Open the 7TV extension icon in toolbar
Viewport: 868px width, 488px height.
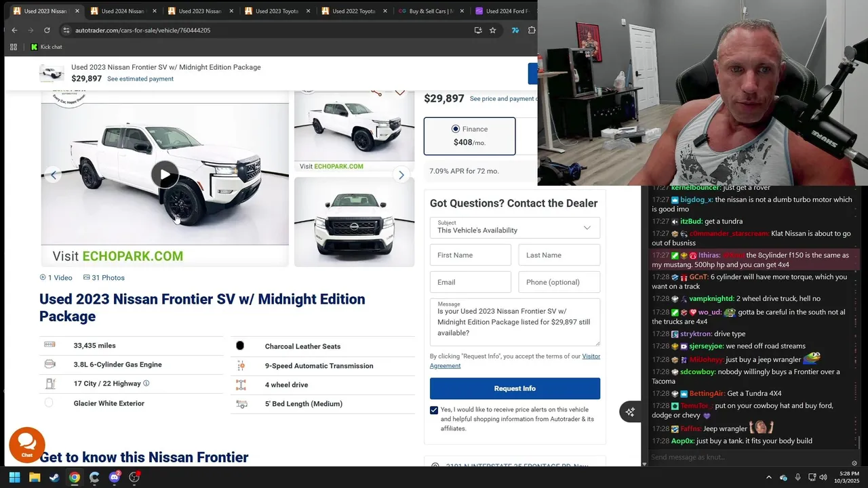(515, 30)
